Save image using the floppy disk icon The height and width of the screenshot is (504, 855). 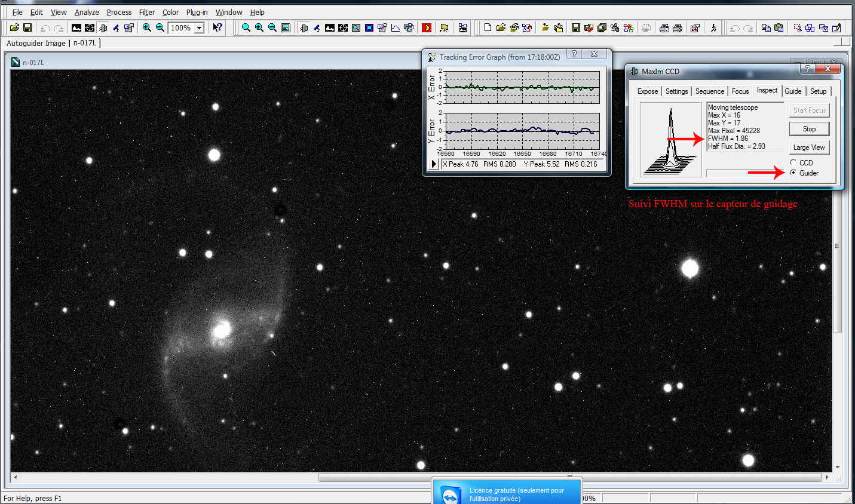[x=27, y=27]
